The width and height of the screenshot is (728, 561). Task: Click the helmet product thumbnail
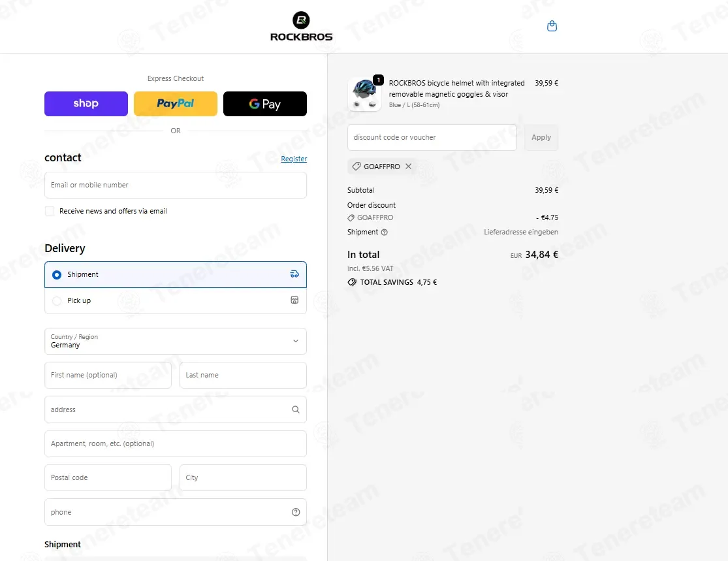364,94
